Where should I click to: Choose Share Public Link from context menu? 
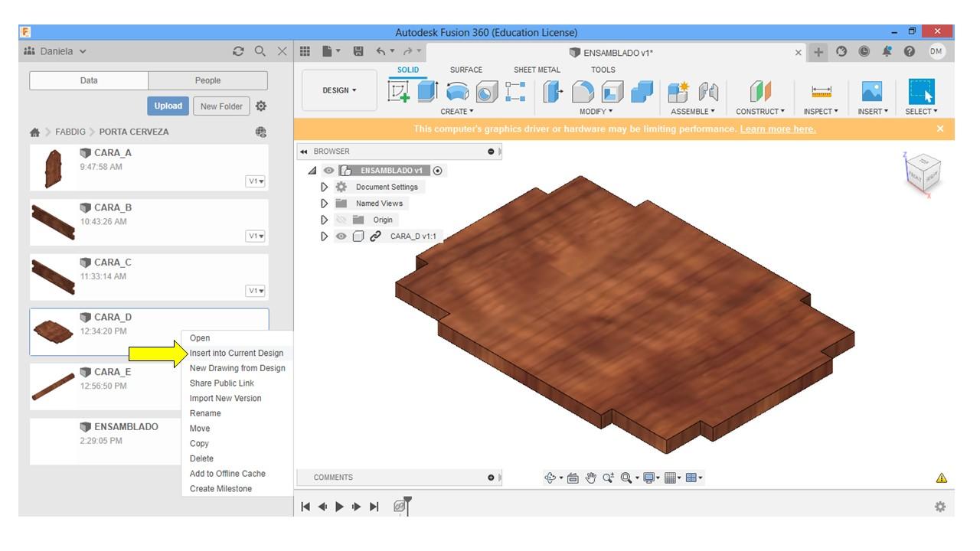(x=222, y=383)
